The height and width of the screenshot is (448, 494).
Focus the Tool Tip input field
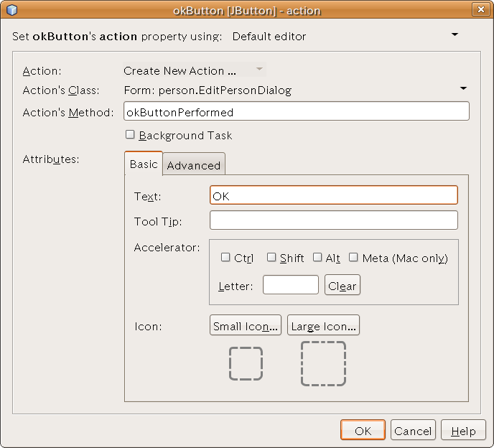pos(333,220)
